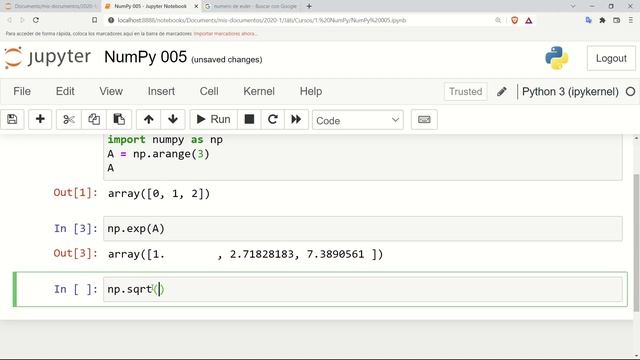Reload the page in browser

(36, 20)
